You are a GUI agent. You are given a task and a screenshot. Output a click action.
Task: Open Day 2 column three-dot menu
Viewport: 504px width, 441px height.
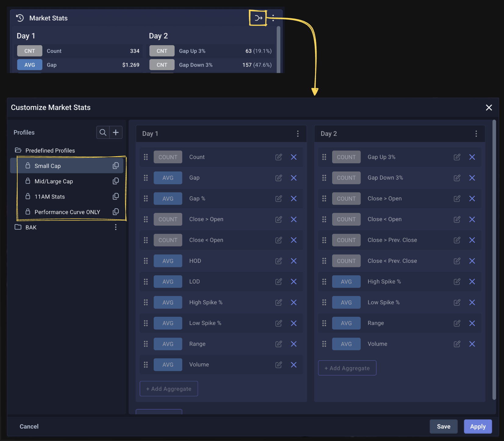pos(476,134)
